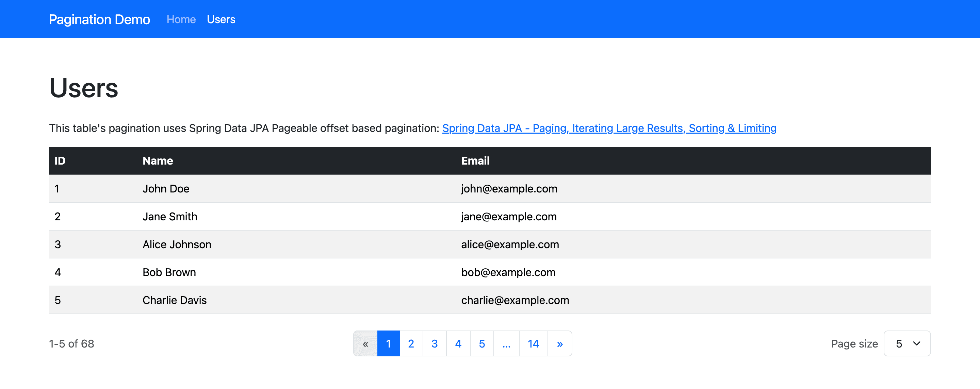Screen dimensions: 980x389
Task: Click the Pagination Demo brand title
Action: tap(99, 19)
